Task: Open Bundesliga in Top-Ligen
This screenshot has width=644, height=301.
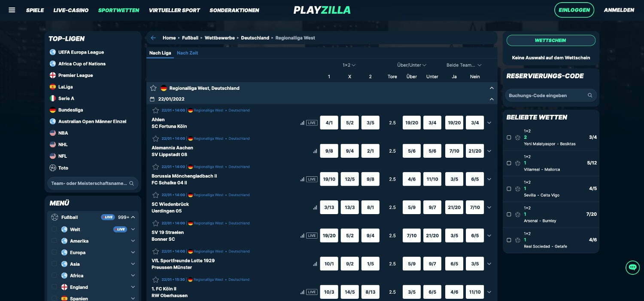Action: coord(71,110)
